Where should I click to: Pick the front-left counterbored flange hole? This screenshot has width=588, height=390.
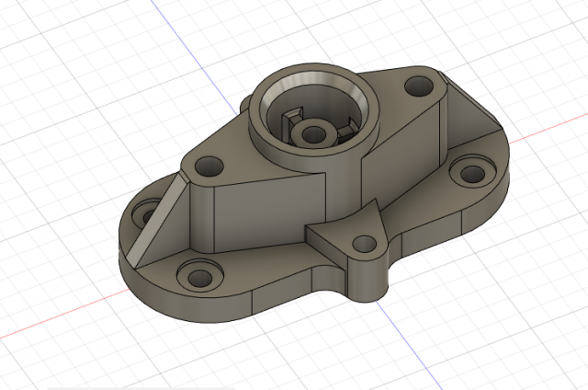(200, 278)
